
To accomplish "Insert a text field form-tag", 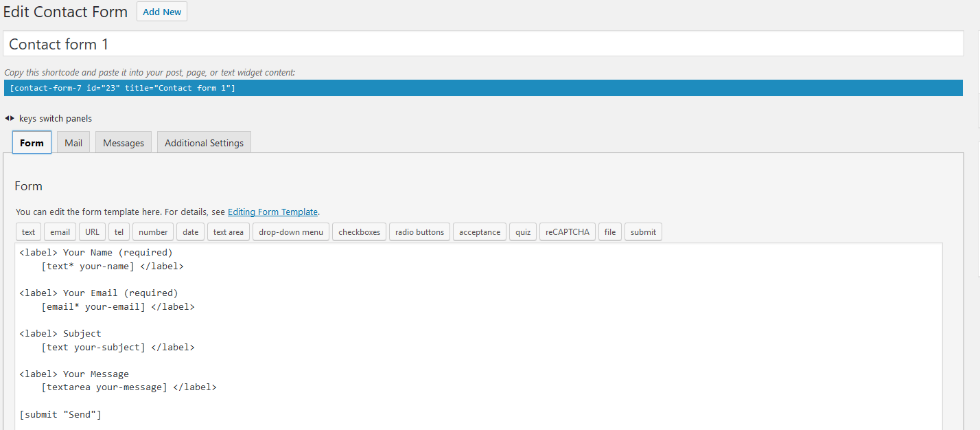I will coord(28,231).
